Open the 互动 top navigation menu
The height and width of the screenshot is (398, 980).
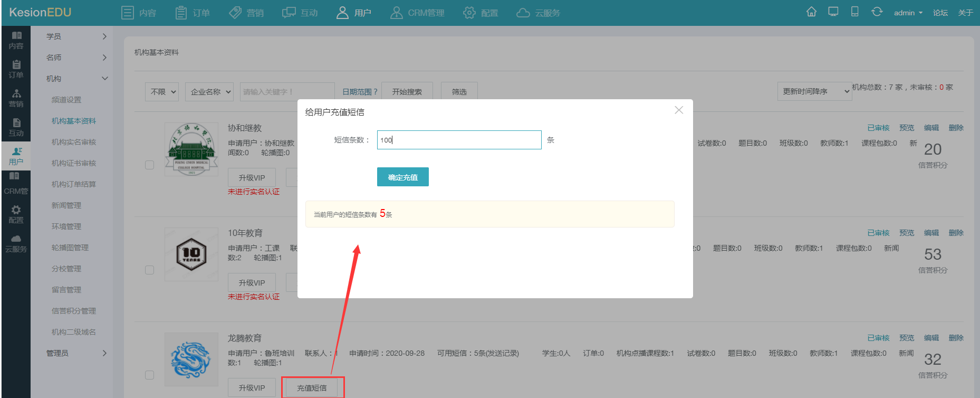(300, 13)
